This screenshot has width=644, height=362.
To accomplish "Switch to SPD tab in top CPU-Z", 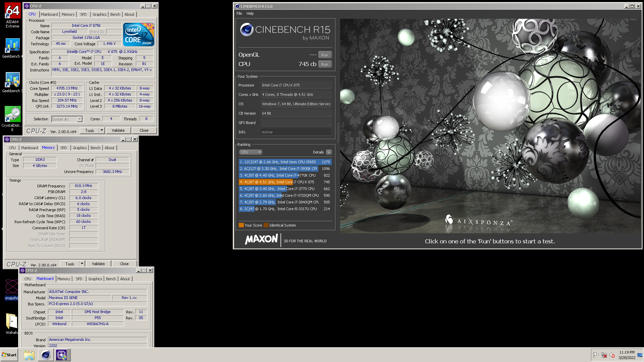I will [x=84, y=14].
